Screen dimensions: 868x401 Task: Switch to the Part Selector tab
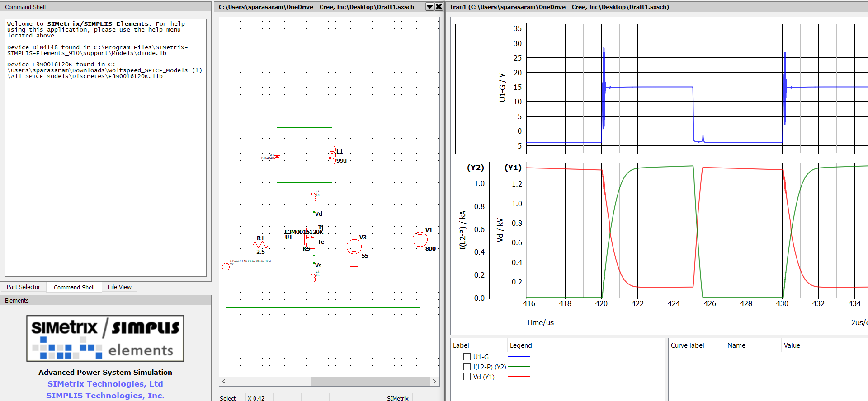click(x=24, y=287)
